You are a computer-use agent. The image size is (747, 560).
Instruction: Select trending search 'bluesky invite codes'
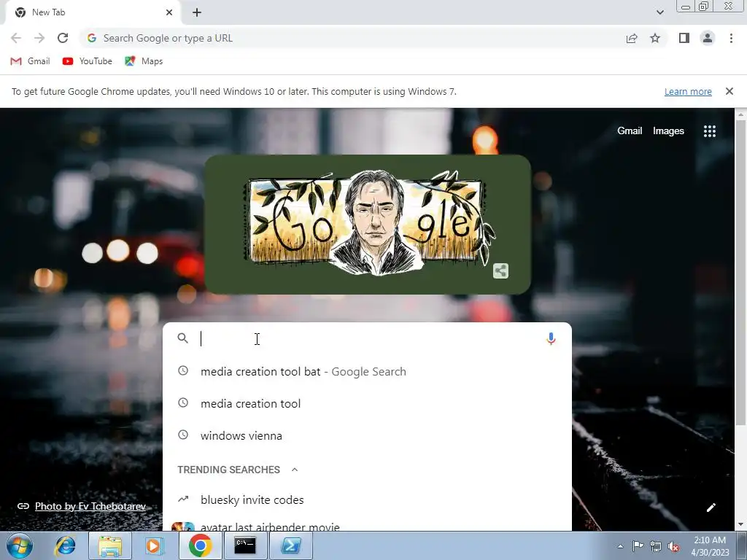tap(367, 499)
